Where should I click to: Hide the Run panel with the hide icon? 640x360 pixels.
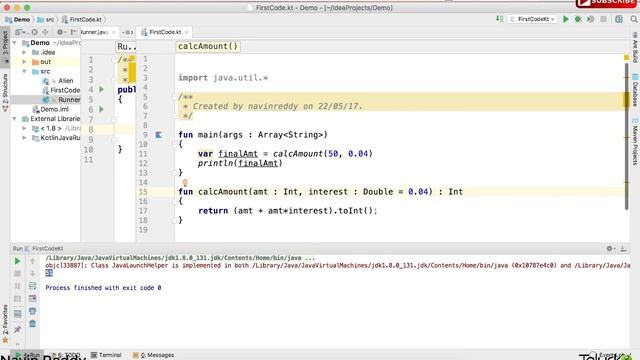623,248
